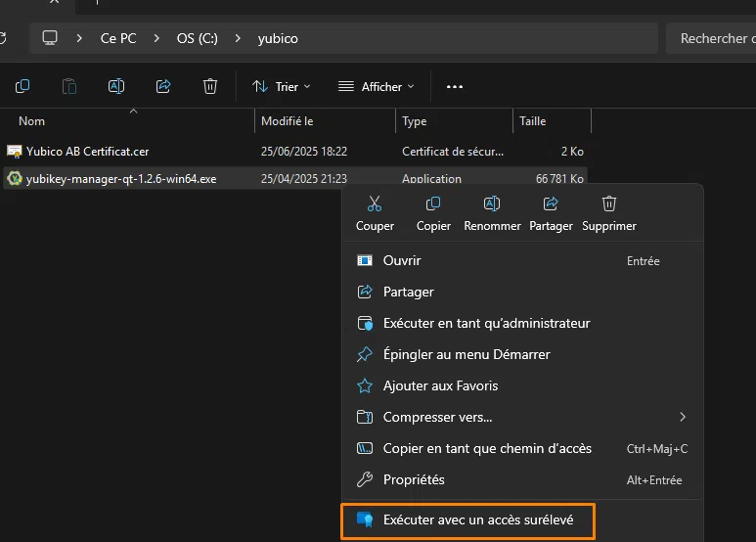756x542 pixels.
Task: Click the toolbar Copy icon
Action: [22, 86]
